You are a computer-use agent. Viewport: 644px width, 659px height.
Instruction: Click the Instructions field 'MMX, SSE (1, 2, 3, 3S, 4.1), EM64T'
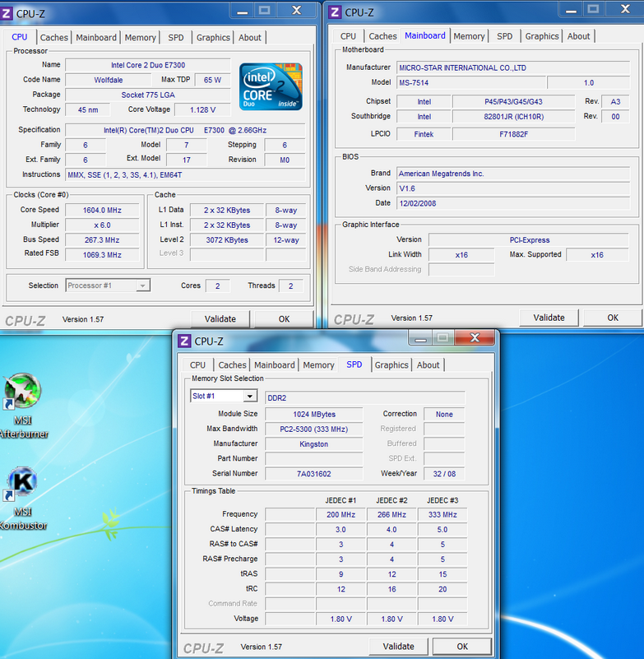tap(185, 175)
